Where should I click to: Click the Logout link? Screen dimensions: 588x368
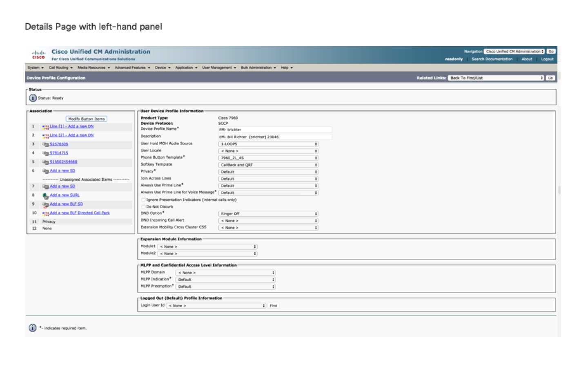click(547, 59)
